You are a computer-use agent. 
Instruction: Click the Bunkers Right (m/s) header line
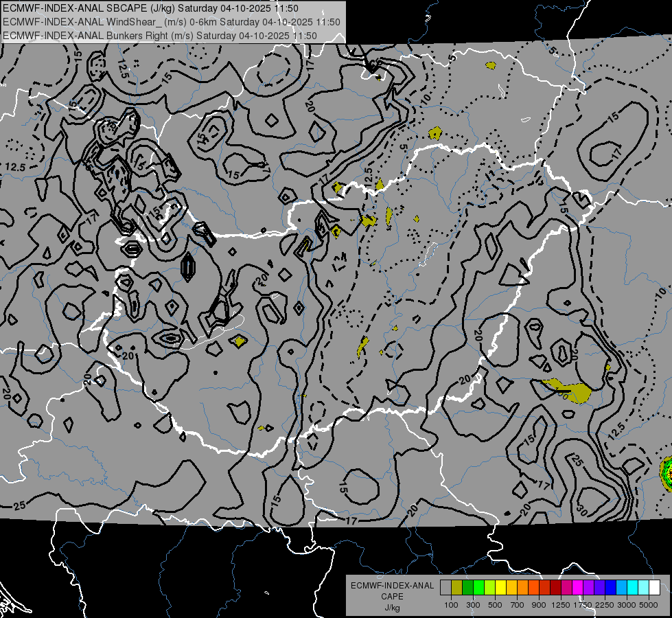click(x=160, y=36)
